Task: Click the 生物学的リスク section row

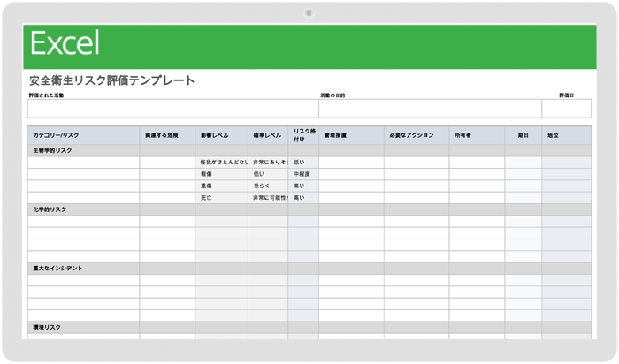Action: click(309, 151)
